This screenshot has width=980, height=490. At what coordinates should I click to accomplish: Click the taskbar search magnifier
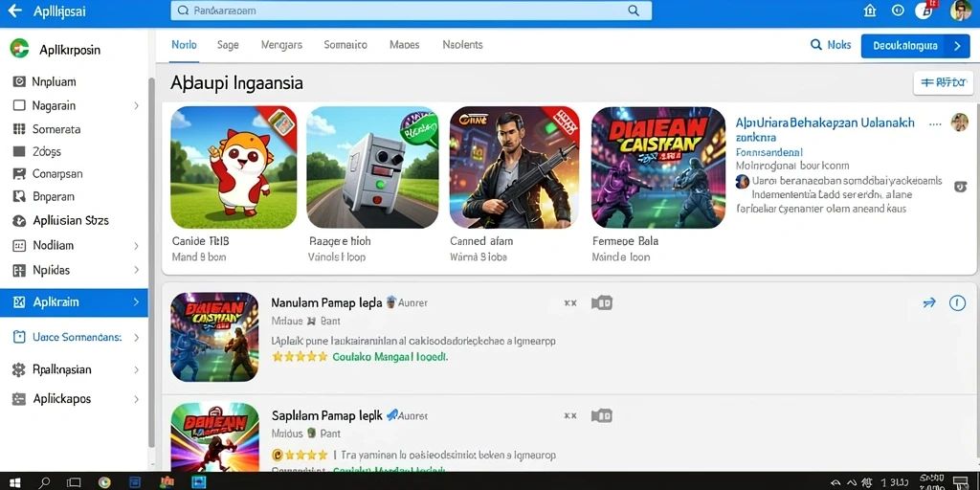[44, 482]
